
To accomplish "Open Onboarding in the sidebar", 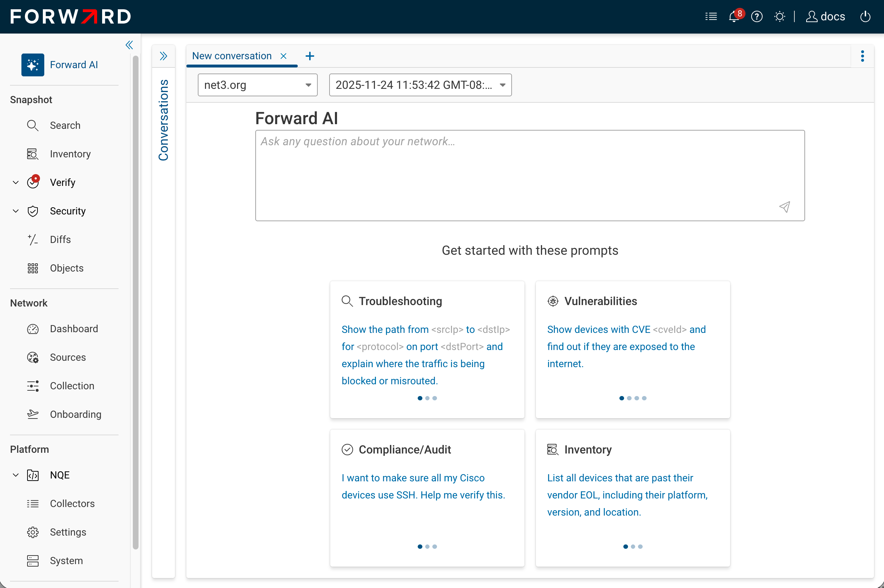I will pos(75,414).
